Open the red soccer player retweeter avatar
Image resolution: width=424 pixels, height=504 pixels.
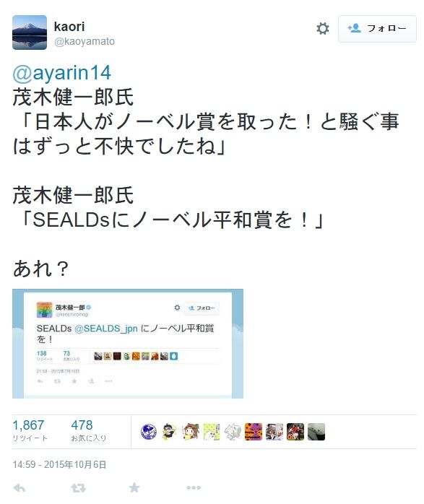[295, 432]
